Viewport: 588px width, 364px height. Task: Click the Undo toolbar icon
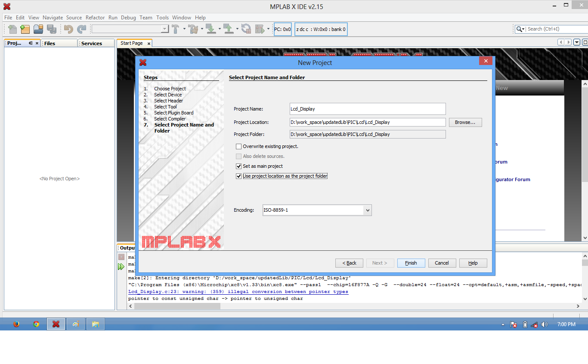68,29
